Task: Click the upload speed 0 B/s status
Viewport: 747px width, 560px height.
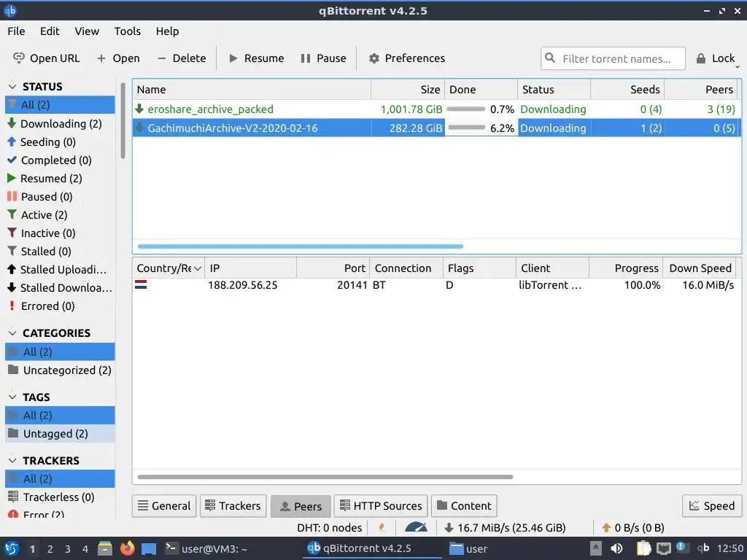Action: click(x=633, y=528)
